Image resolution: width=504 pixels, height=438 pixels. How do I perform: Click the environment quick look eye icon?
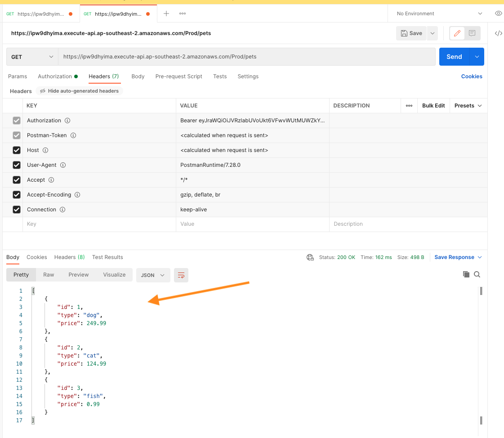pyautogui.click(x=498, y=13)
